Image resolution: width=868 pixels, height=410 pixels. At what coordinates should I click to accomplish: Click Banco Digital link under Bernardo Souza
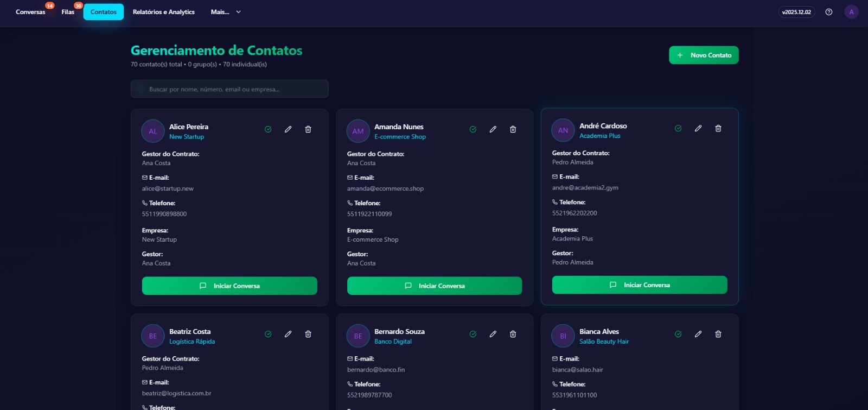393,342
